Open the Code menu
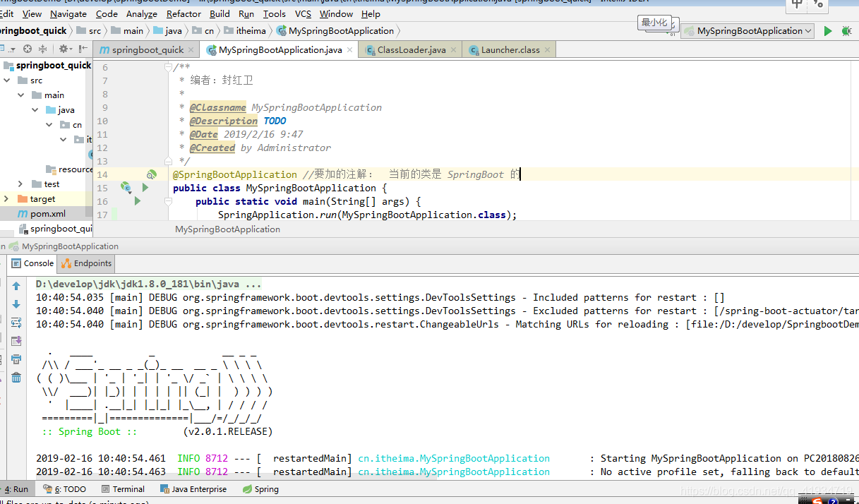Screen dimensions: 859x504 coord(107,13)
